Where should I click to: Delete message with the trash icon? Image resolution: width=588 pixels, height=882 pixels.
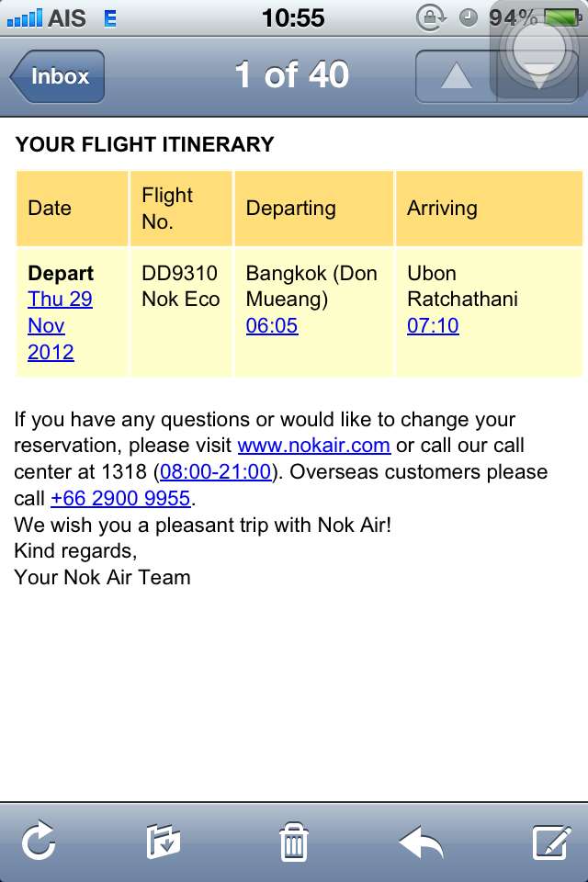(x=293, y=842)
